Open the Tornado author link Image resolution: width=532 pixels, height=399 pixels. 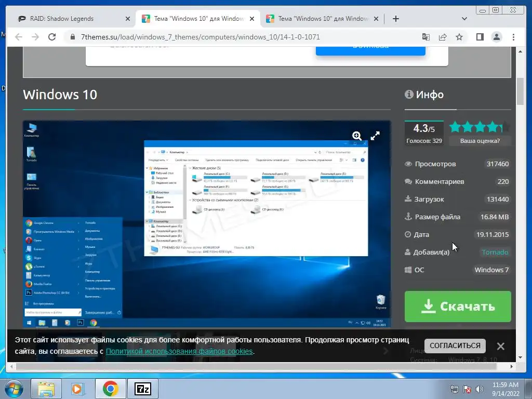[x=495, y=252]
